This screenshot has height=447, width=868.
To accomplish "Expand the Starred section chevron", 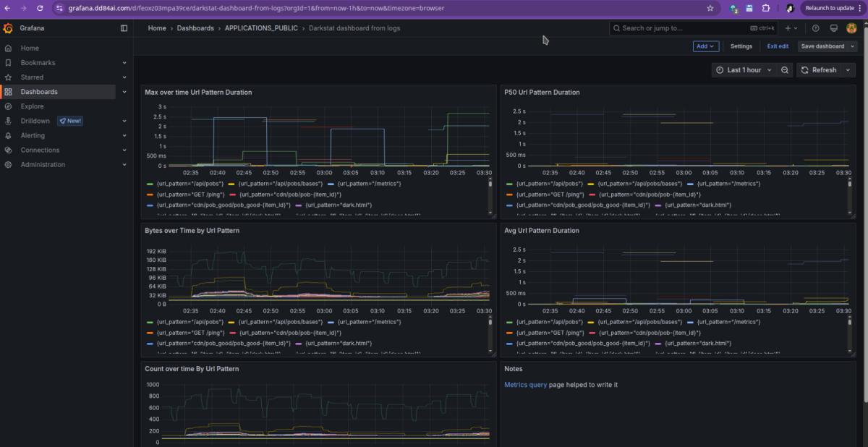I will [124, 77].
